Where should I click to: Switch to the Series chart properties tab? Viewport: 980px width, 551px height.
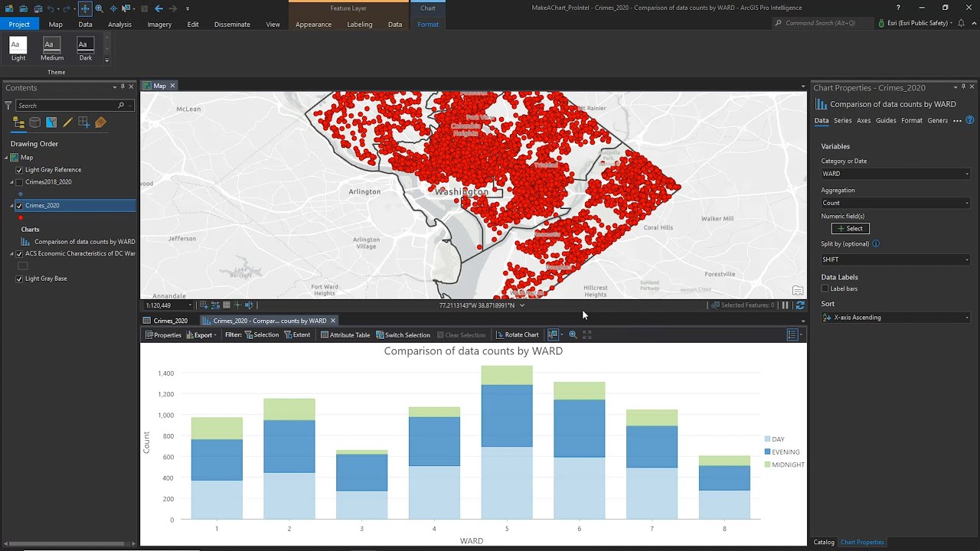coord(842,120)
